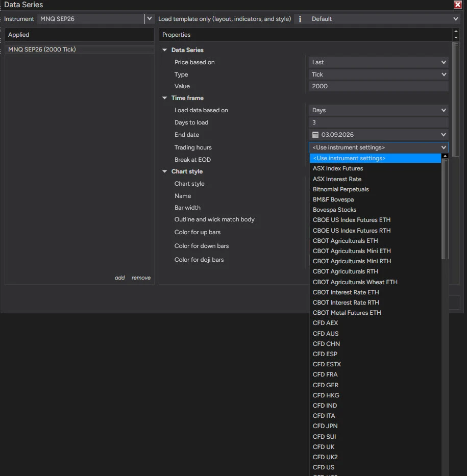The image size is (467, 476).
Task: Click the remove link
Action: tap(141, 278)
